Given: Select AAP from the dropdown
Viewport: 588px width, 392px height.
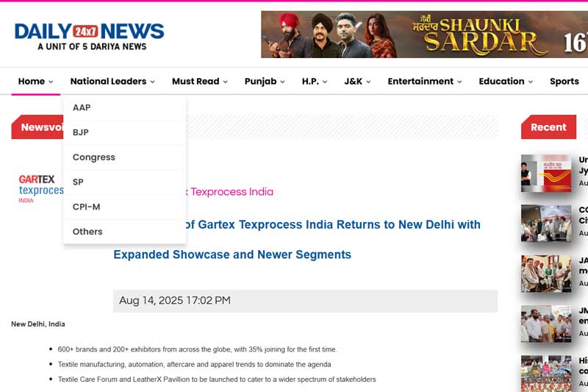Looking at the screenshot, I should tap(125, 107).
